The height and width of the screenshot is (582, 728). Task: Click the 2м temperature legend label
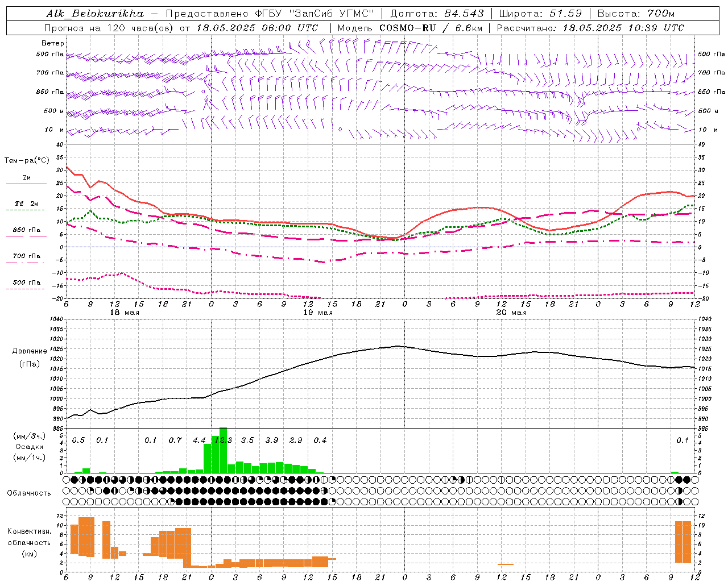click(27, 177)
